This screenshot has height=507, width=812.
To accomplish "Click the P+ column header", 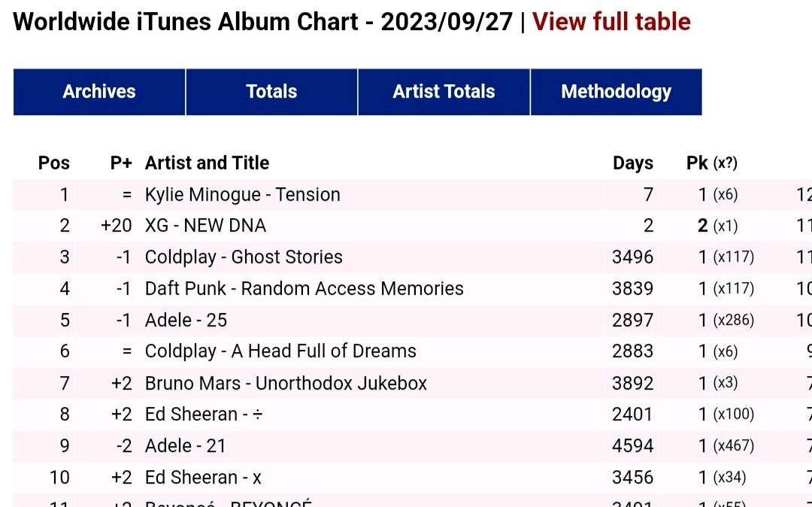I will pos(121,162).
